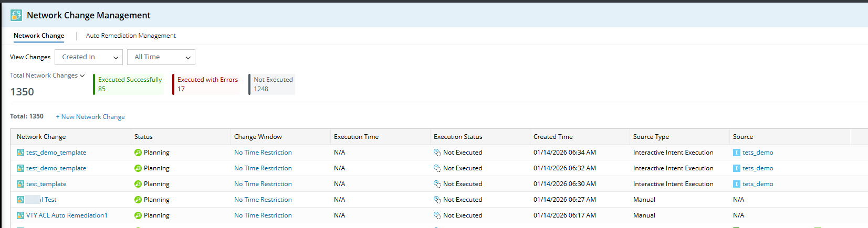The width and height of the screenshot is (868, 228).
Task: Select the Network Change tab
Action: 39,36
